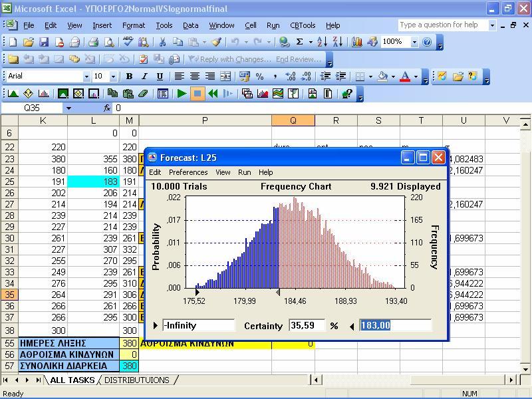Viewport: 532px width, 399px height.
Task: Open Crystal Ball Run Preferences icon
Action: 163,93
